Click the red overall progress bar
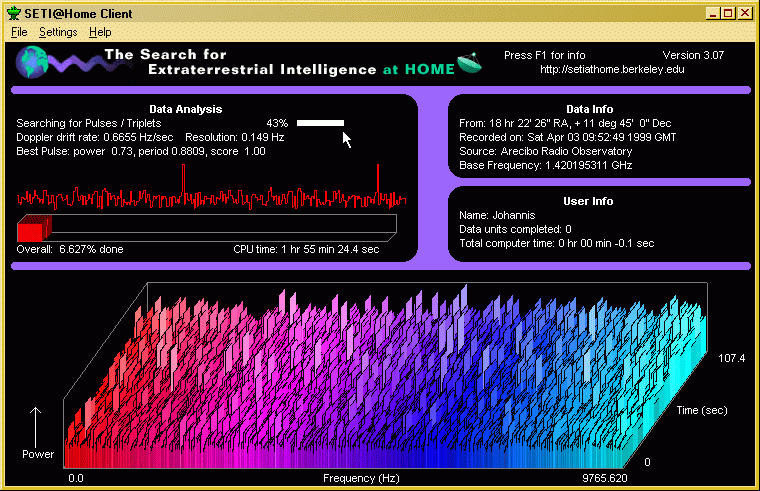This screenshot has height=491, width=760. pos(207,228)
